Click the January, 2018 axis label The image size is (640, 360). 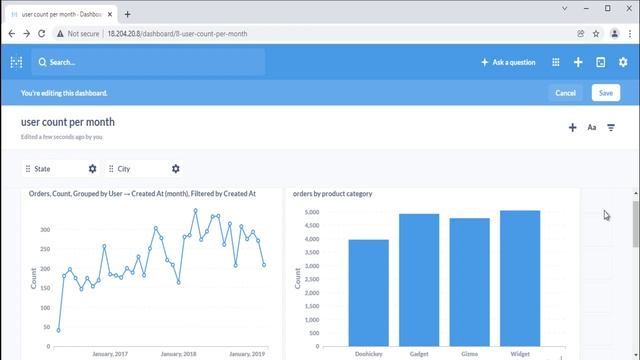(178, 354)
